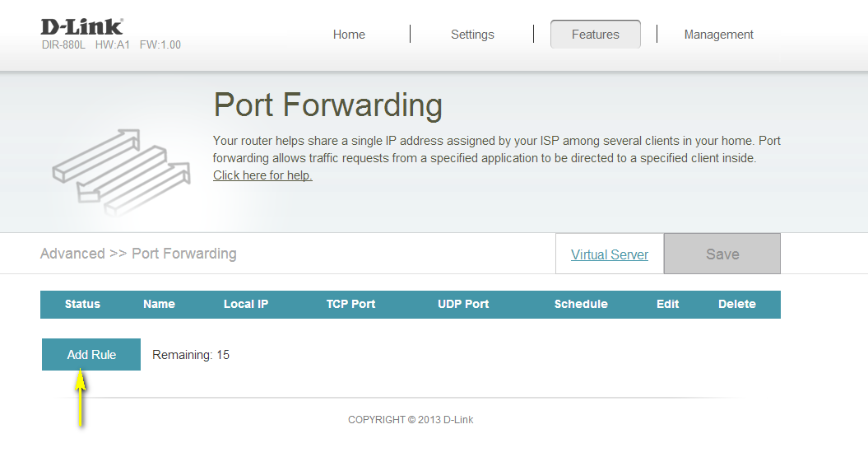Click the Delete column header
868x457 pixels.
click(736, 304)
